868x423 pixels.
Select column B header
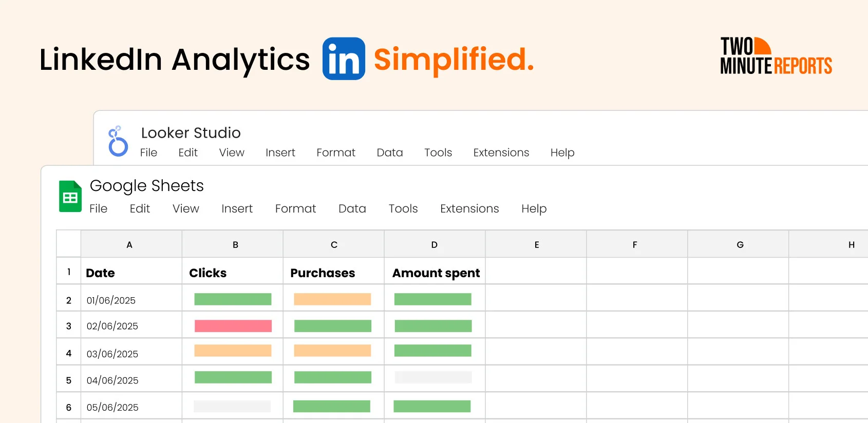point(232,244)
